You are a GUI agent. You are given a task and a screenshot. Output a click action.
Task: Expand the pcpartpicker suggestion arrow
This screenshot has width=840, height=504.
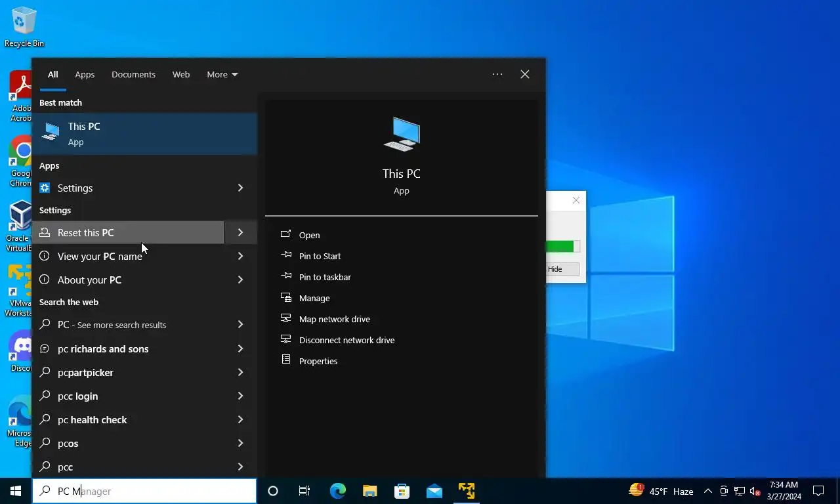(x=240, y=372)
